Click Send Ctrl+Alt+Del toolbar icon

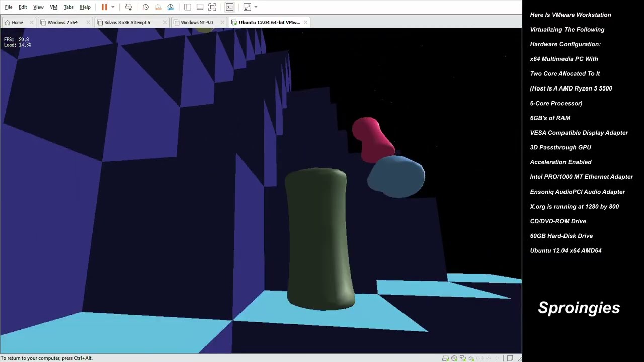[x=128, y=7]
